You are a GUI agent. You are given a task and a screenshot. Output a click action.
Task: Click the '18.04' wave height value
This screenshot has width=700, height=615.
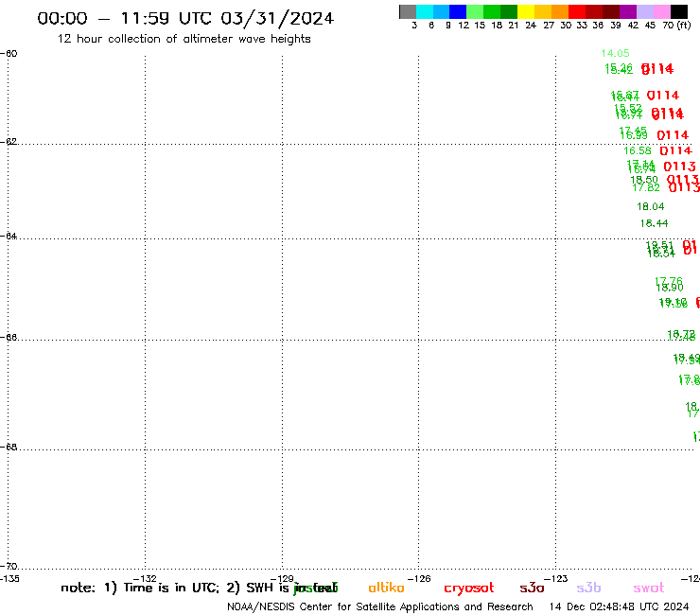pyautogui.click(x=650, y=206)
